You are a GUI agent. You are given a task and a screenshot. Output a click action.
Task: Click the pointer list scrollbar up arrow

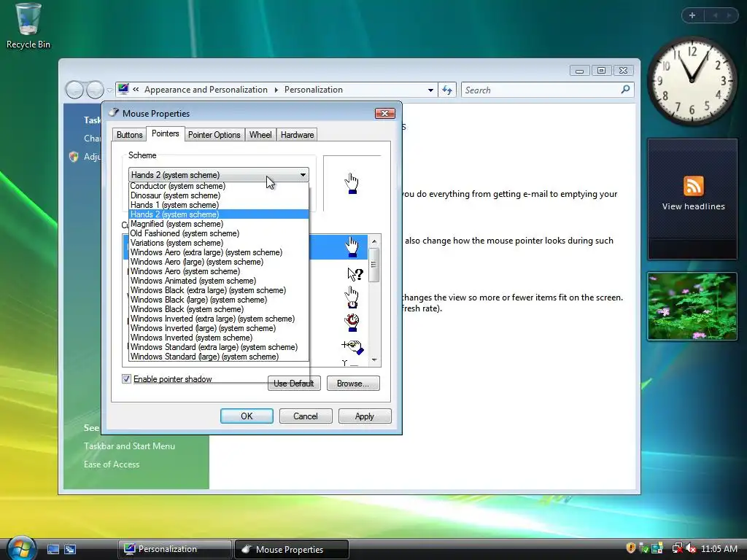[x=374, y=241]
